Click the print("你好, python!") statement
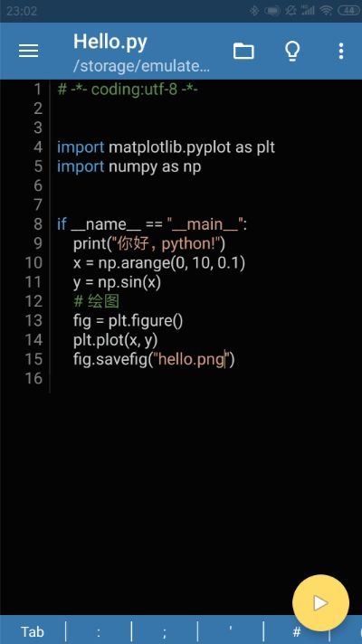This screenshot has width=362, height=644. (x=149, y=243)
